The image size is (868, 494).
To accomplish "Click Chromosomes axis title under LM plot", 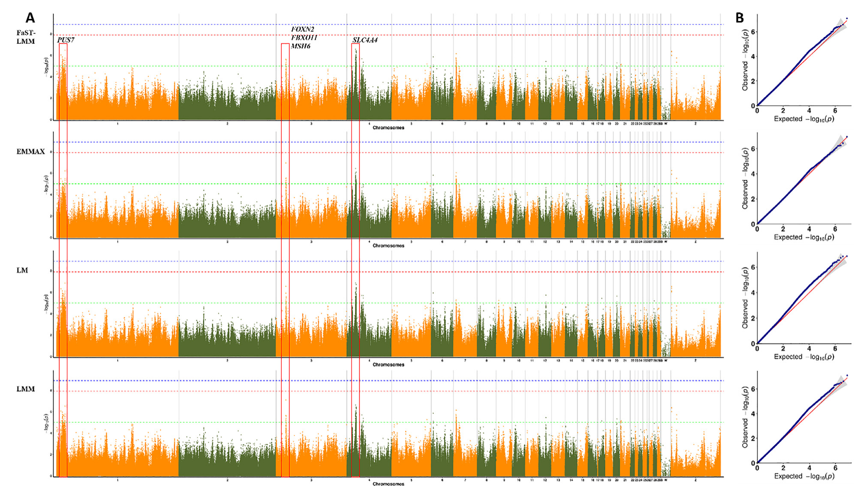I will pyautogui.click(x=388, y=365).
